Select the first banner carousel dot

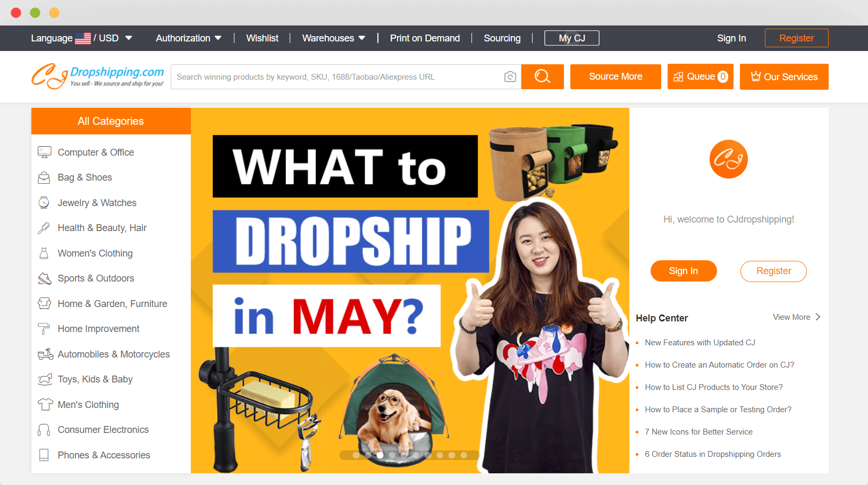(x=356, y=455)
